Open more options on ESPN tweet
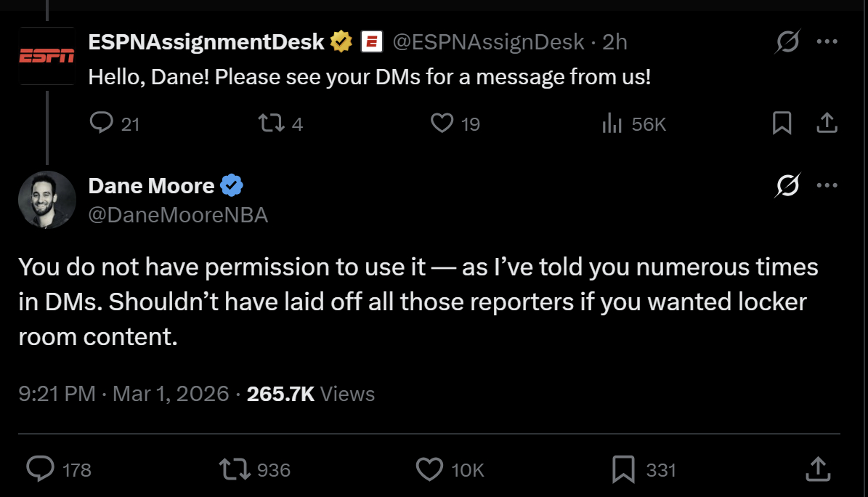This screenshot has width=868, height=497. click(827, 42)
